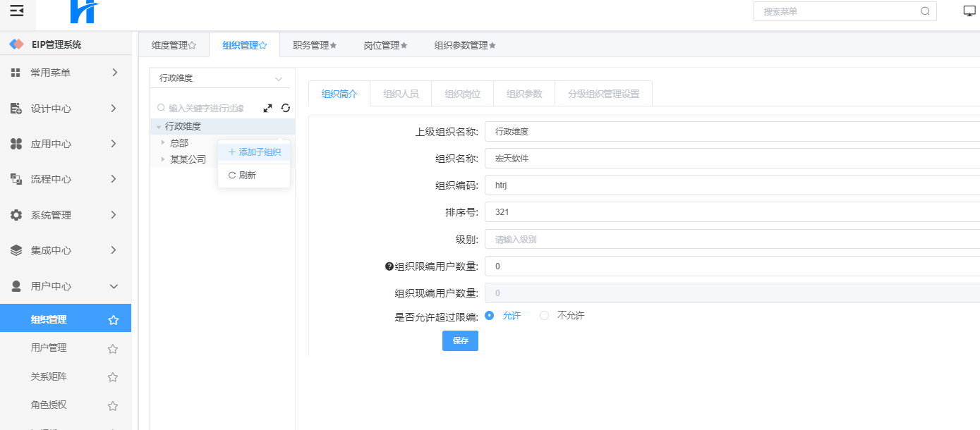Toggle favorite star for 组织管理 sidebar item
The width and height of the screenshot is (980, 430).
point(113,320)
